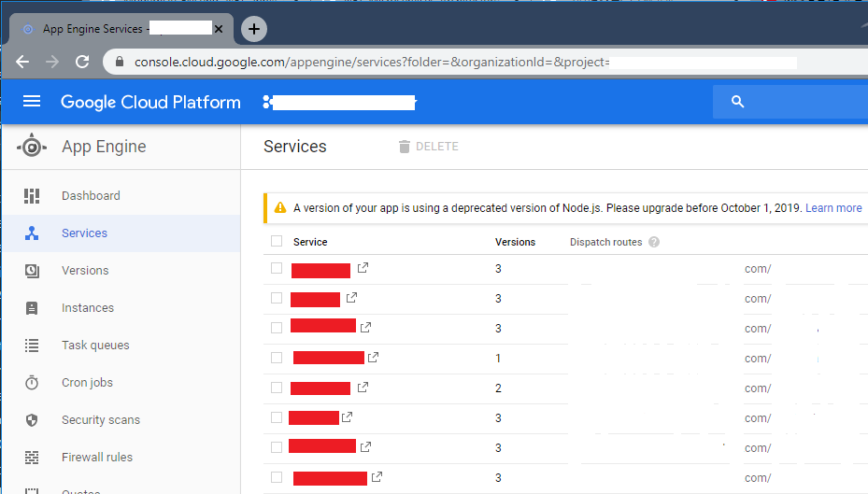Viewport: 868px width, 494px height.
Task: Click the Versions sidebar icon
Action: pos(32,271)
